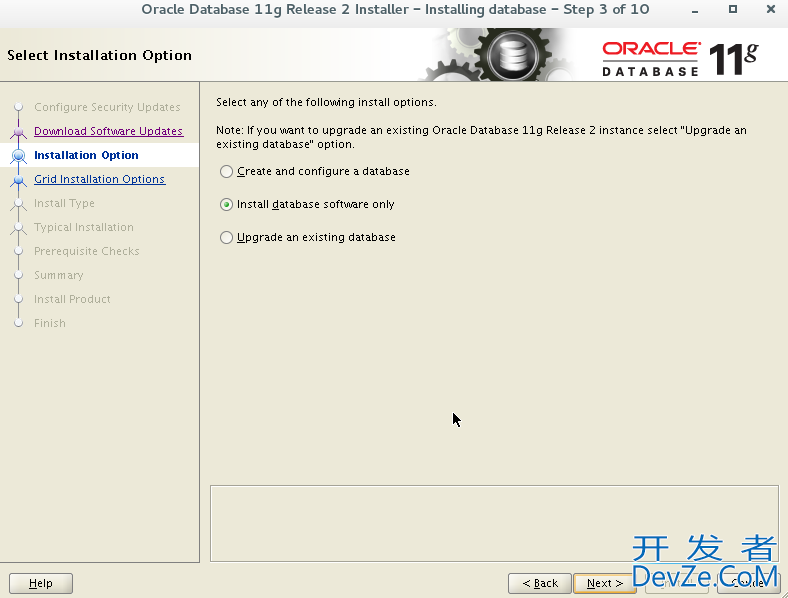Click the 'Select any of the following install options' text
The width and height of the screenshot is (788, 598).
tap(326, 103)
